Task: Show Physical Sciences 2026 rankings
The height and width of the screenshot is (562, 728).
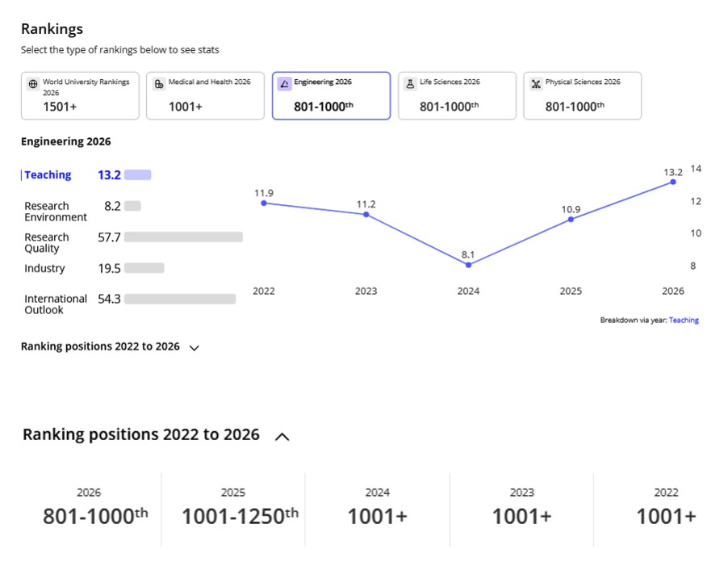Action: [x=583, y=96]
